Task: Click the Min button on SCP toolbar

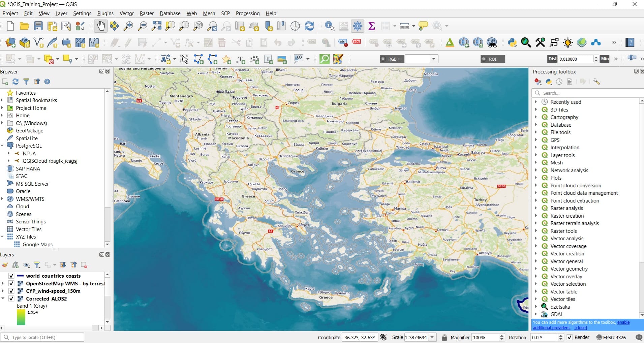Action: [605, 59]
